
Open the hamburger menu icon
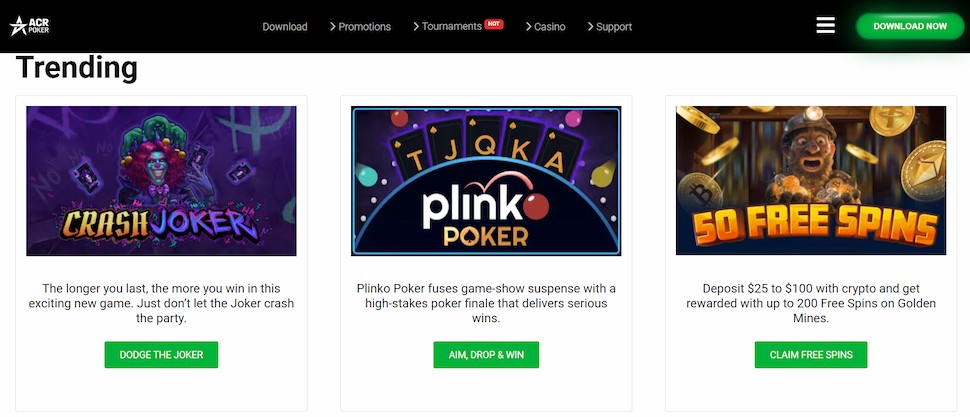(825, 26)
